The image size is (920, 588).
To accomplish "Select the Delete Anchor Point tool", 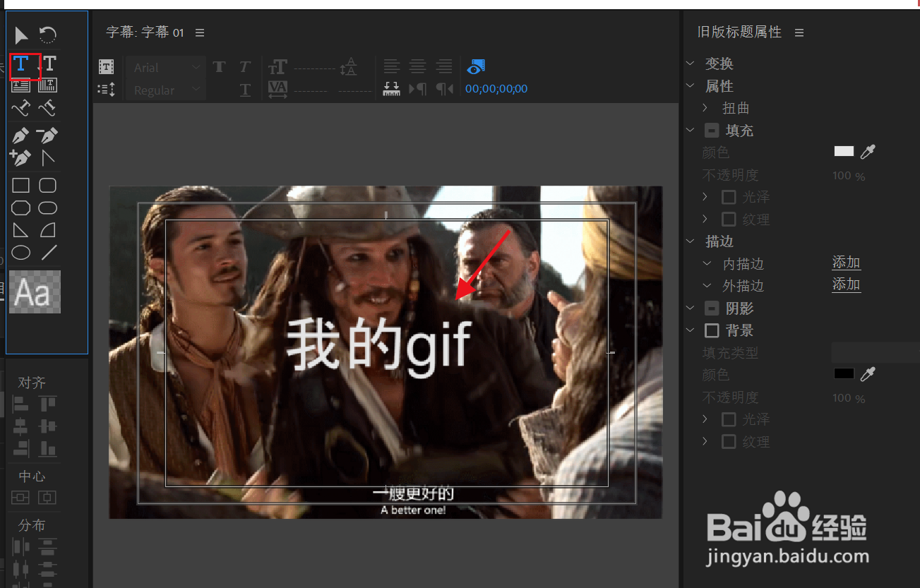I will click(x=47, y=135).
